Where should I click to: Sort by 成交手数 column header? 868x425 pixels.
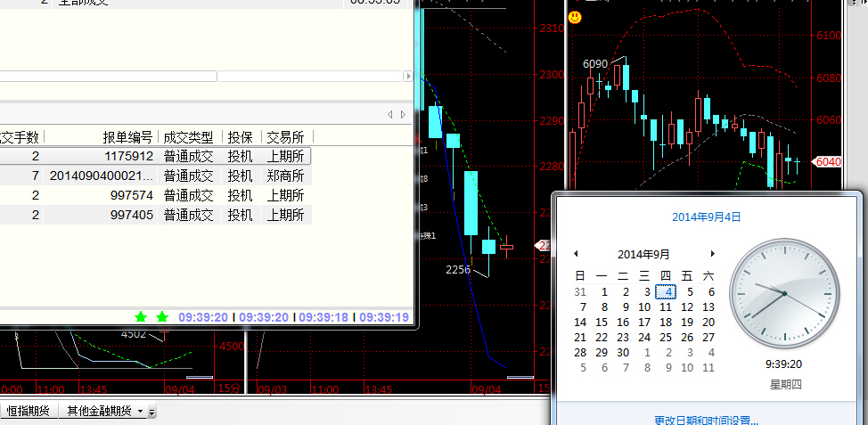coord(21,136)
